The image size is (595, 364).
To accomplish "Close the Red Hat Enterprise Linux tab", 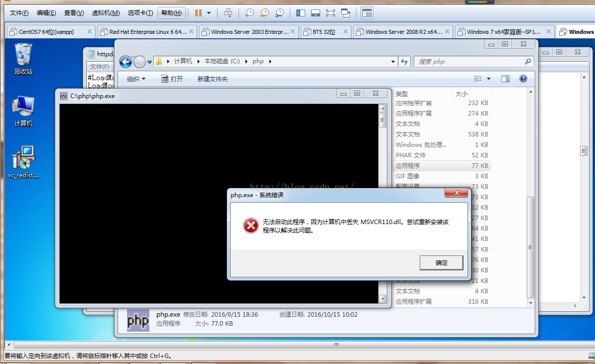I will pos(191,31).
